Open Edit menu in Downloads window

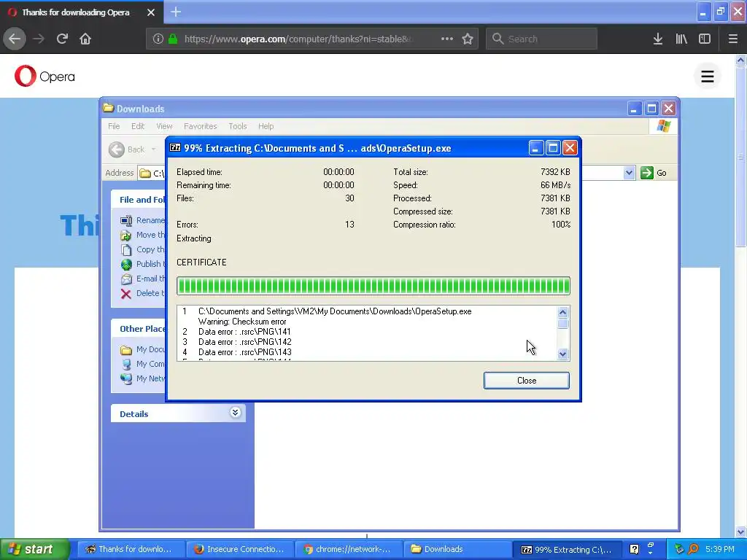click(x=138, y=126)
